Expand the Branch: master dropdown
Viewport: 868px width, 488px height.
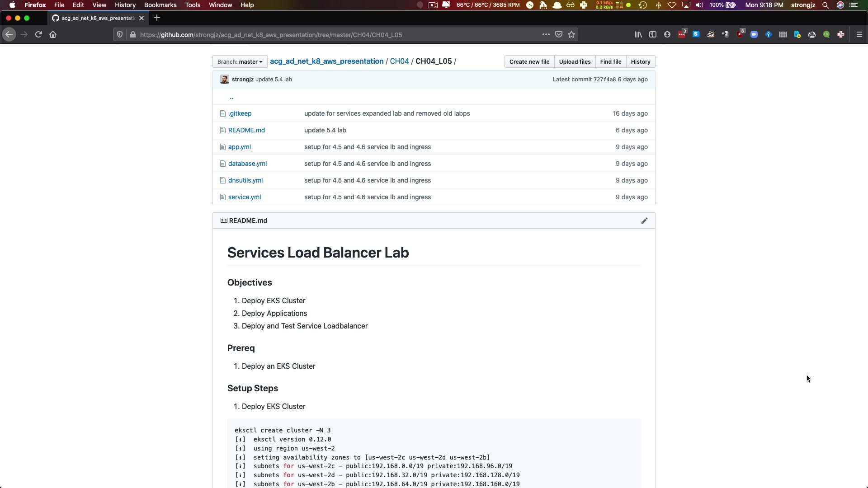240,61
